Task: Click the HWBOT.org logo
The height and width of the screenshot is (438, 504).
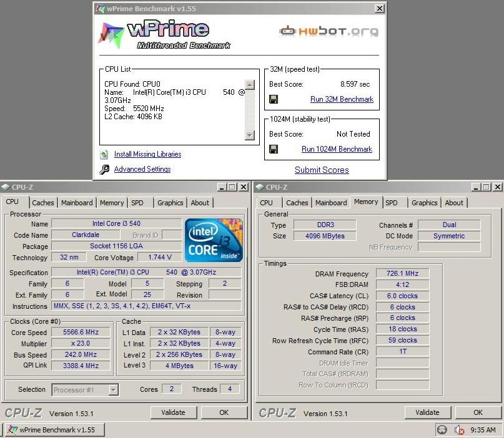Action: (329, 31)
